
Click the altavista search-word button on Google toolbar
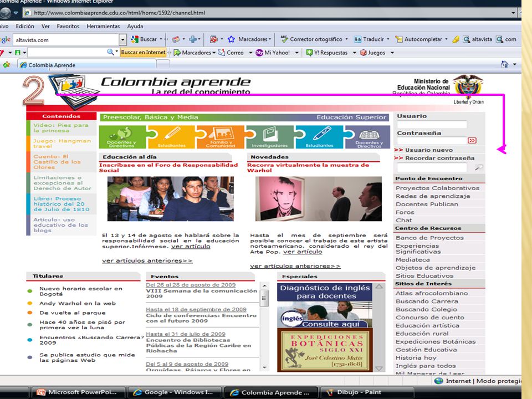pyautogui.click(x=477, y=39)
